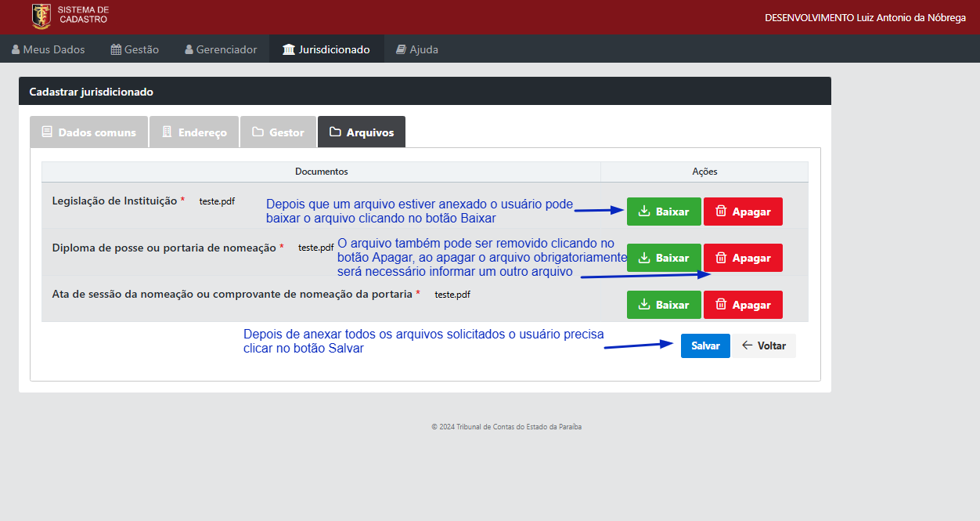Click the download icon in Legislação row's Baixar
Image resolution: width=980 pixels, height=521 pixels.
(x=645, y=212)
